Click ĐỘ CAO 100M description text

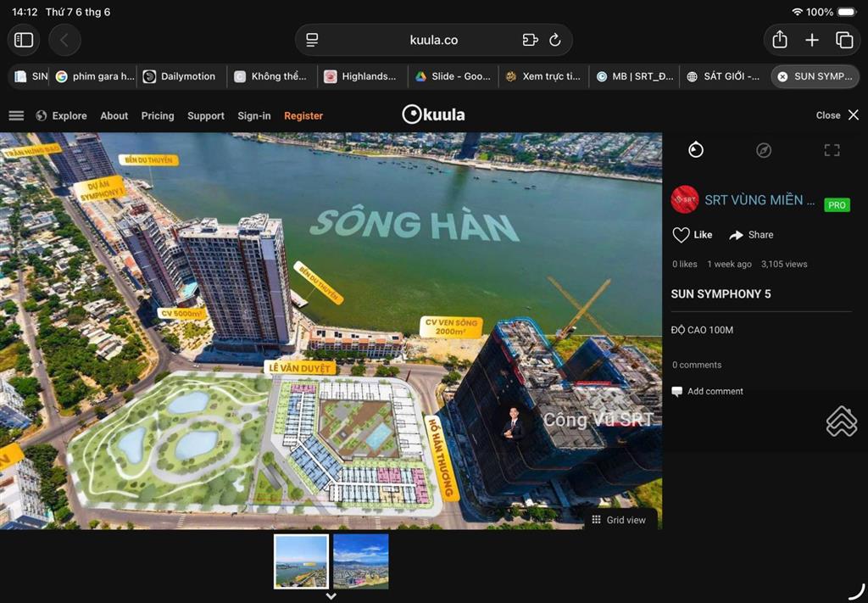pyautogui.click(x=702, y=330)
